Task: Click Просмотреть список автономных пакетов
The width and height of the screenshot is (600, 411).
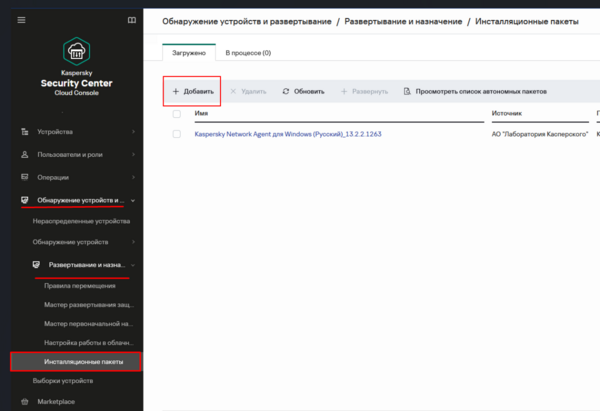Action: coord(475,91)
